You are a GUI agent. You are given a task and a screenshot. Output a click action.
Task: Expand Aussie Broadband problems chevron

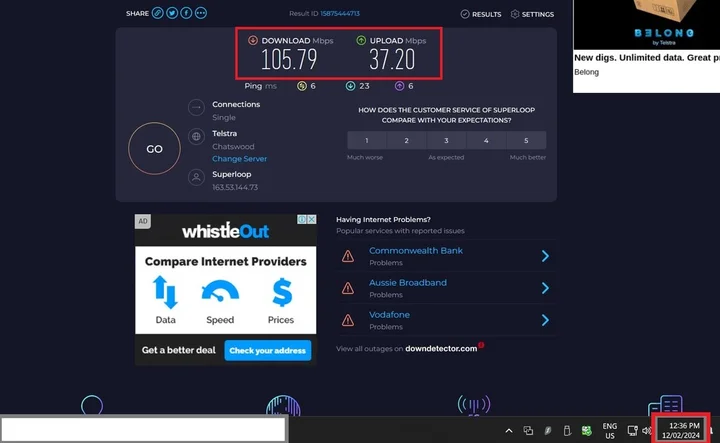coord(545,288)
